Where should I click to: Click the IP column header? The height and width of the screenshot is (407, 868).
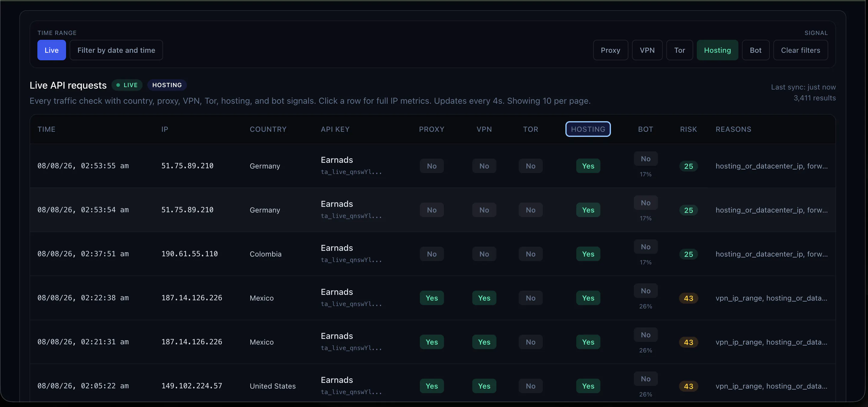pyautogui.click(x=165, y=129)
